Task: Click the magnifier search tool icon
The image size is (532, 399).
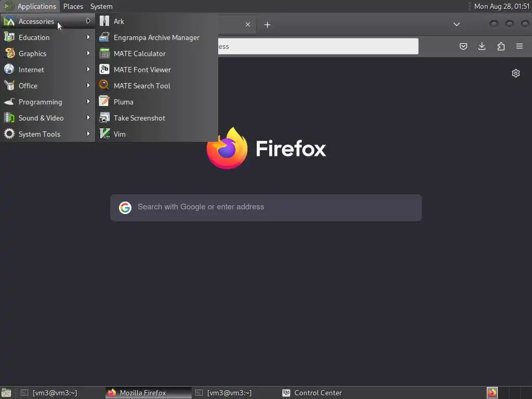Action: coord(104,85)
